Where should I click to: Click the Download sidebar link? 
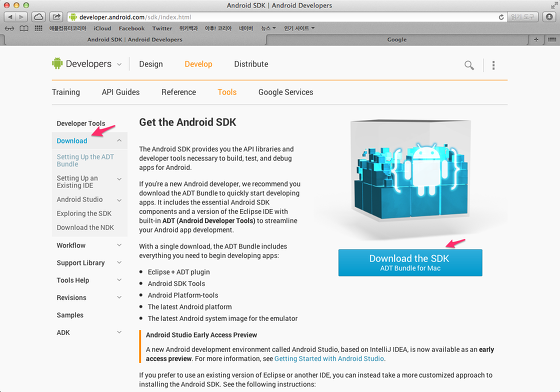click(72, 141)
